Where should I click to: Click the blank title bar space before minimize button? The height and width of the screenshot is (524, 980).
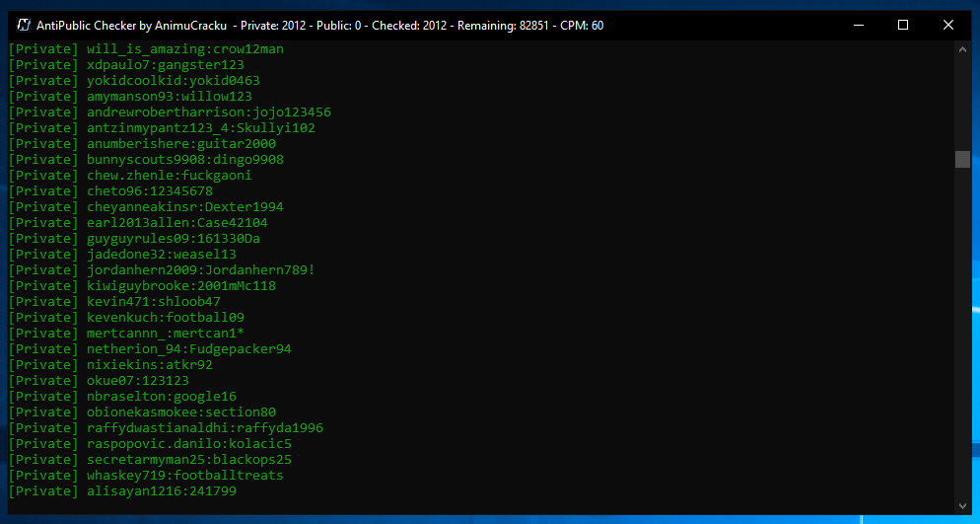coord(720,25)
